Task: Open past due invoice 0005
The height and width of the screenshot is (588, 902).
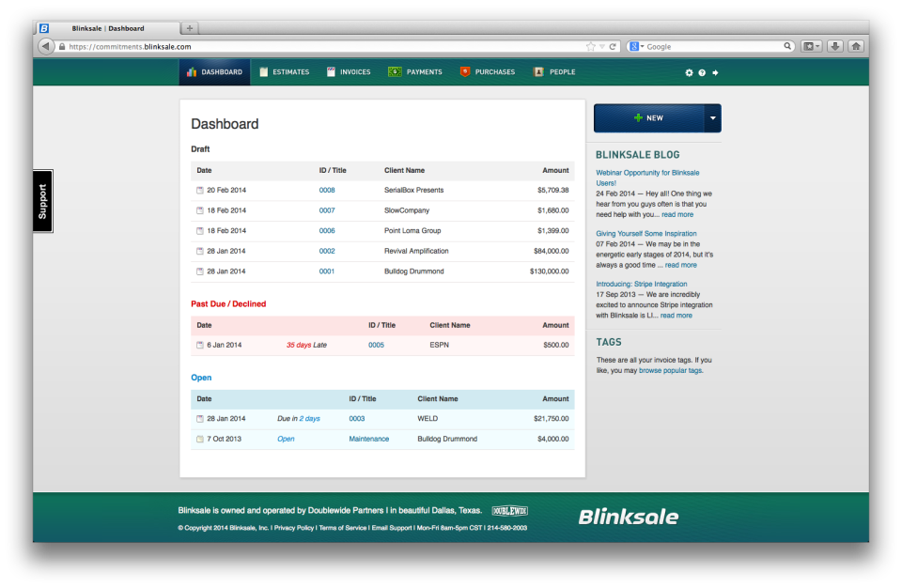Action: pos(376,346)
